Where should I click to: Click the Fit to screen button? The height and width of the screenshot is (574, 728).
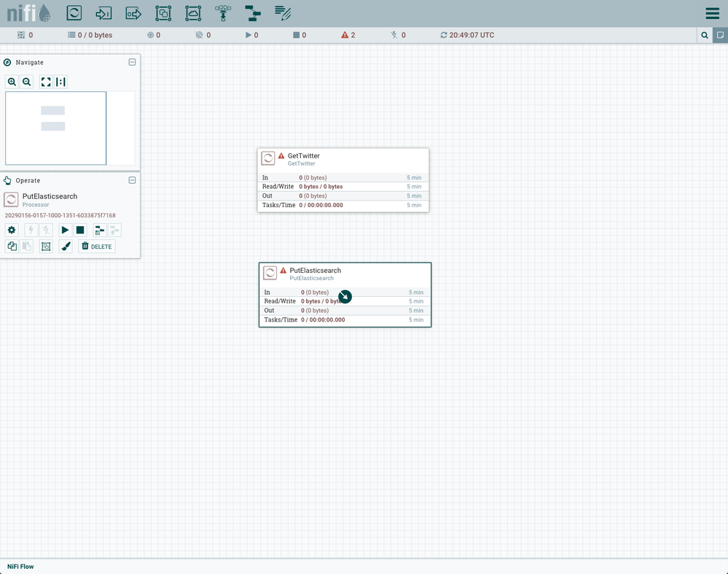46,82
